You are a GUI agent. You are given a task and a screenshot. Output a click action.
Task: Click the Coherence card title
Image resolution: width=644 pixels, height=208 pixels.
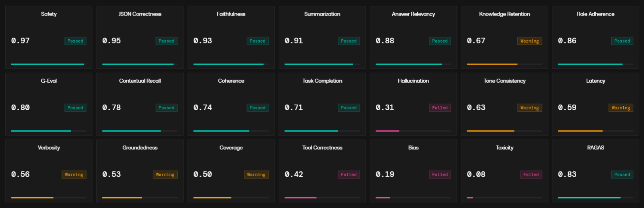point(231,81)
